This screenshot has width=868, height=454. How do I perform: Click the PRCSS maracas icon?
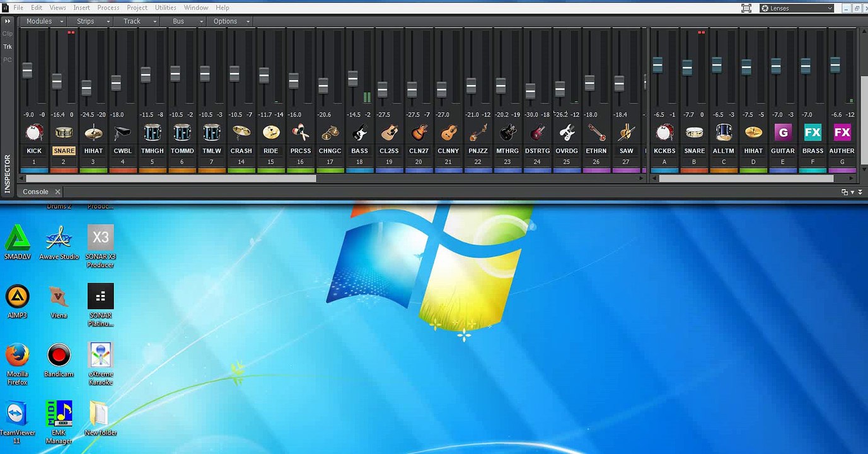pyautogui.click(x=301, y=132)
